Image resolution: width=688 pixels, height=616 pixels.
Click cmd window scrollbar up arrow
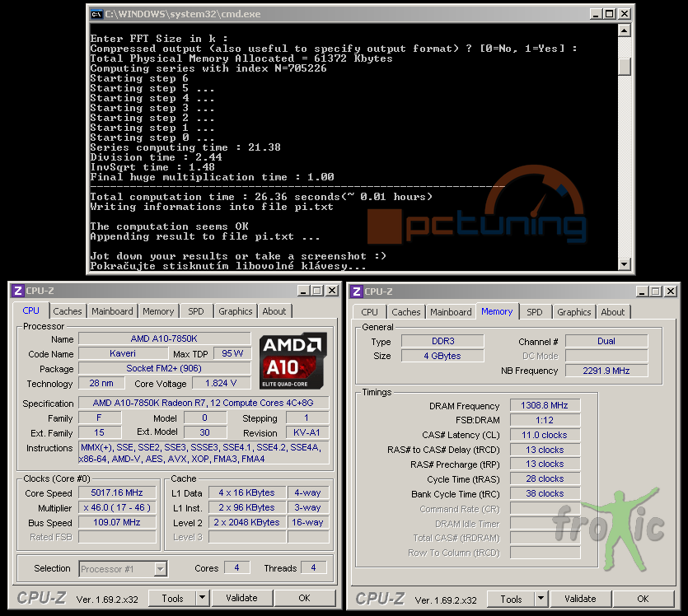pyautogui.click(x=625, y=30)
